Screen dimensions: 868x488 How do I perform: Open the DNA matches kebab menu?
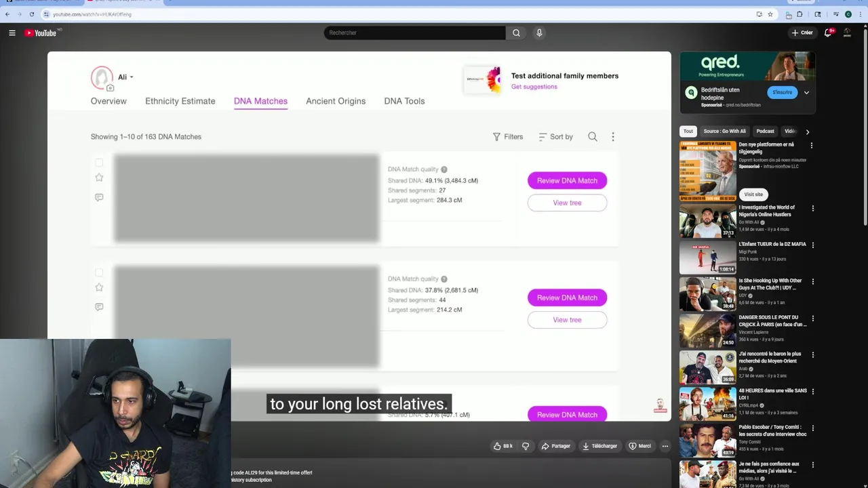613,137
